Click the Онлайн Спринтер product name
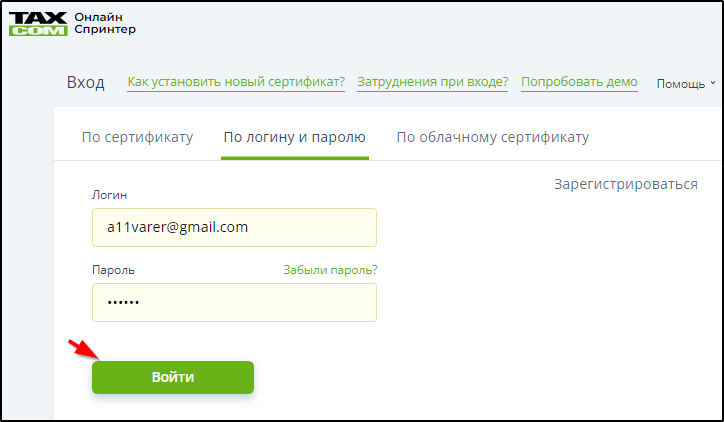The image size is (724, 422). coord(105,23)
